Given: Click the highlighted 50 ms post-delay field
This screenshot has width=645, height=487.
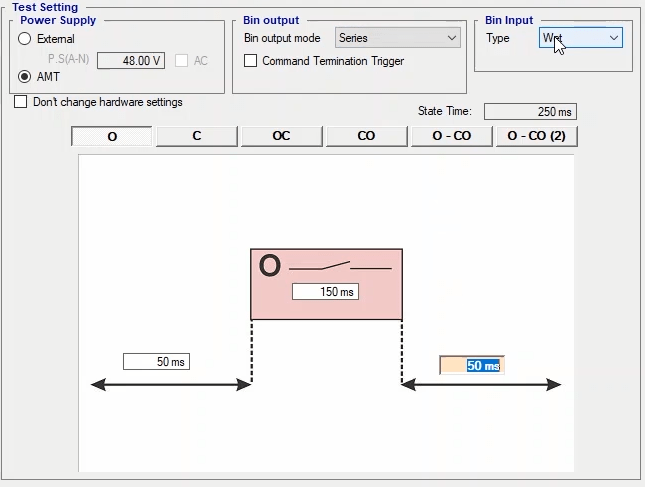Looking at the screenshot, I should (472, 366).
